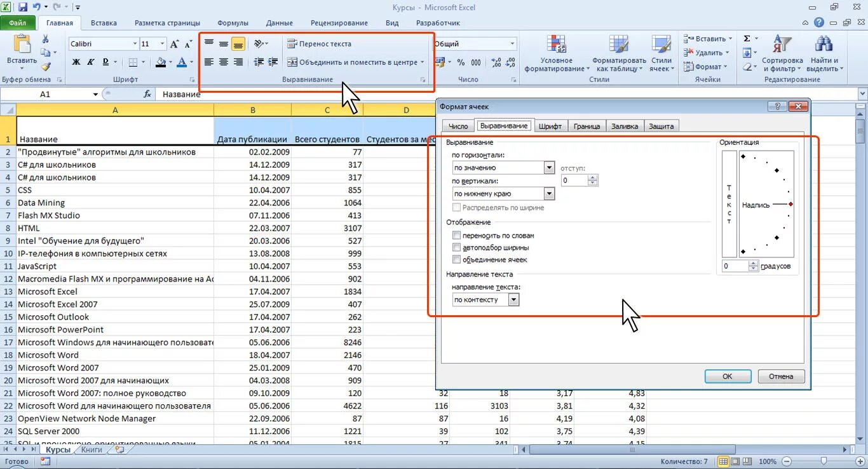Click the Save icon in quick access toolbar

[23, 8]
